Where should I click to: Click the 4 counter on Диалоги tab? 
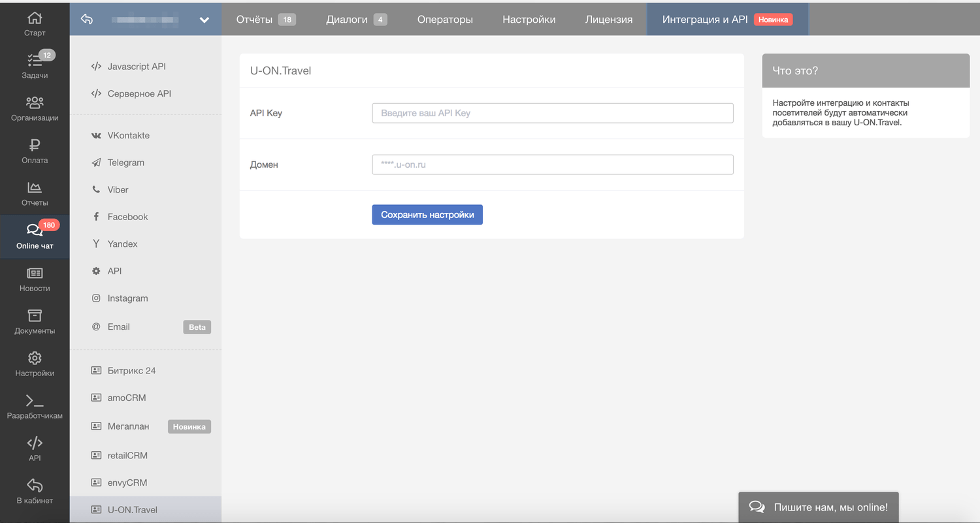click(380, 20)
